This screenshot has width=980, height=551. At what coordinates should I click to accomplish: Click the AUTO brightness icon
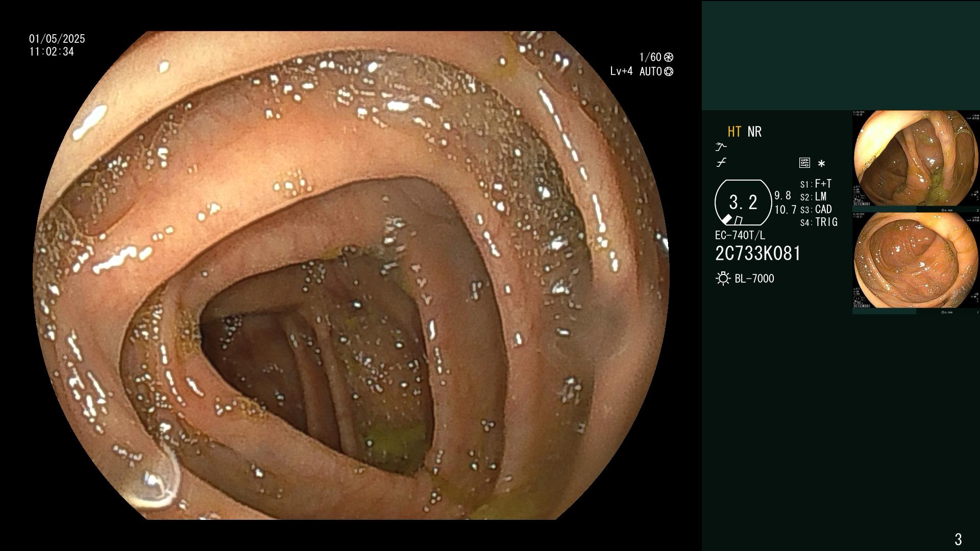click(x=669, y=71)
